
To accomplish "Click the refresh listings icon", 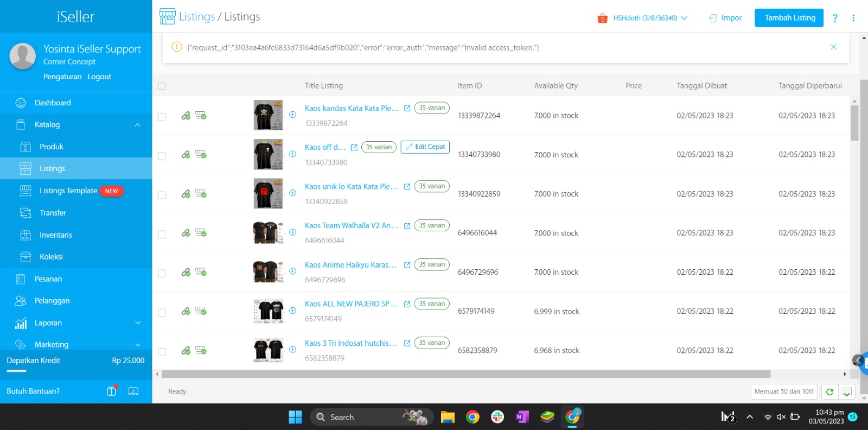I will click(x=829, y=391).
